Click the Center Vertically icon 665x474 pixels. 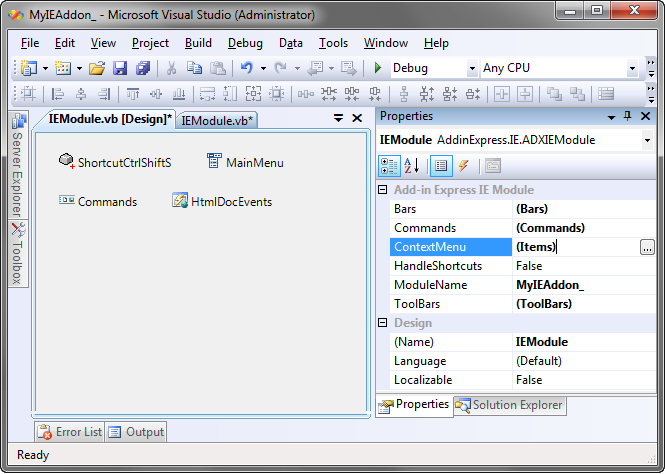(x=525, y=94)
